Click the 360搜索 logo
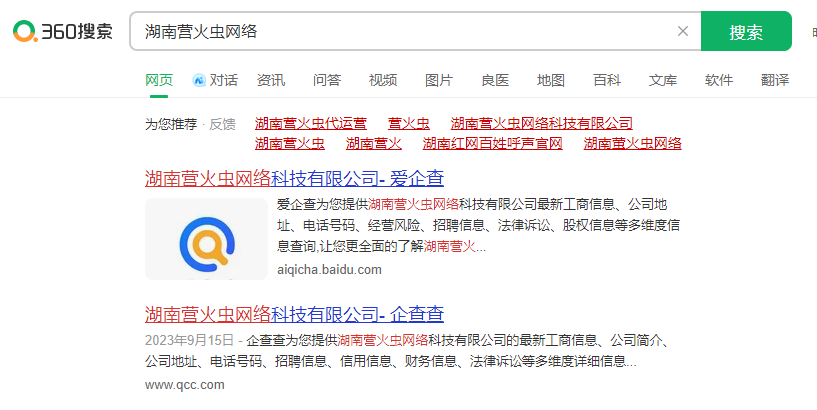817x410 pixels. point(63,31)
